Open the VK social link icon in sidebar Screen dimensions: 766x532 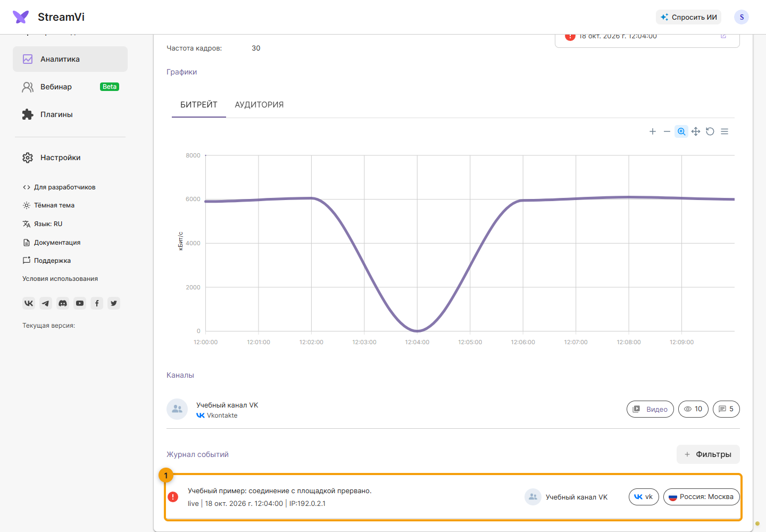(29, 303)
